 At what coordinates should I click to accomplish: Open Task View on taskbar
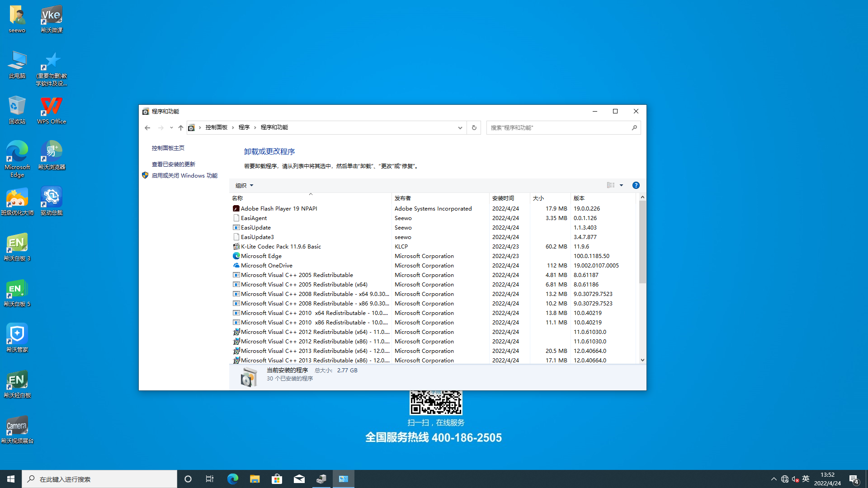tap(210, 479)
